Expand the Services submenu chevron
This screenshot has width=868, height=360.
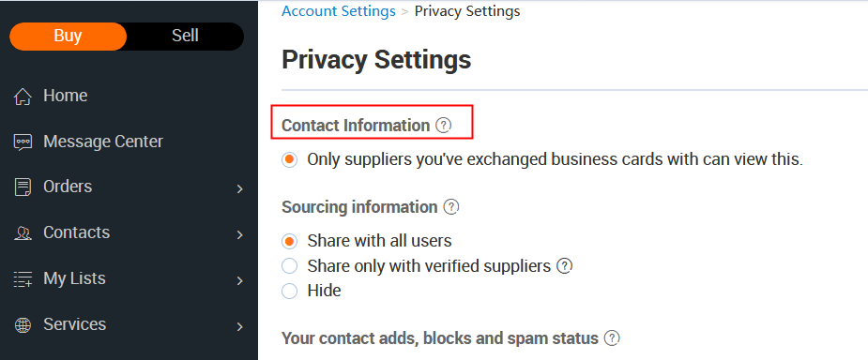239,327
